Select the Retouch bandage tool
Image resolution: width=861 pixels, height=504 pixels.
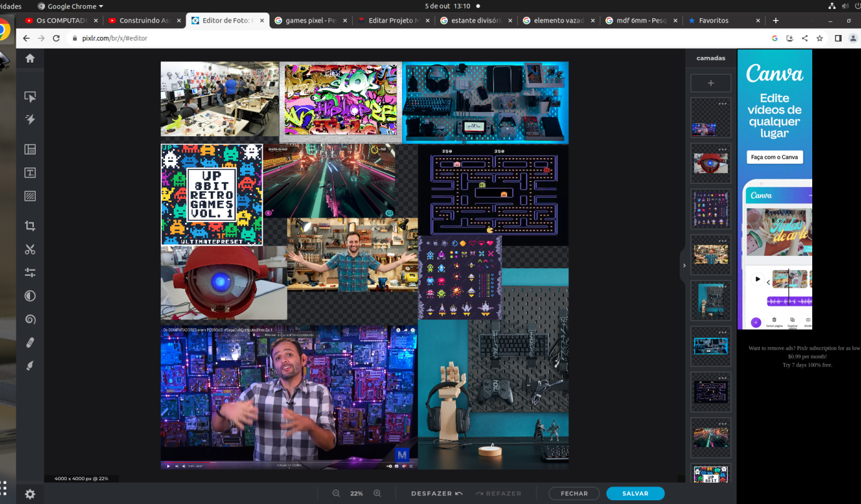click(30, 342)
